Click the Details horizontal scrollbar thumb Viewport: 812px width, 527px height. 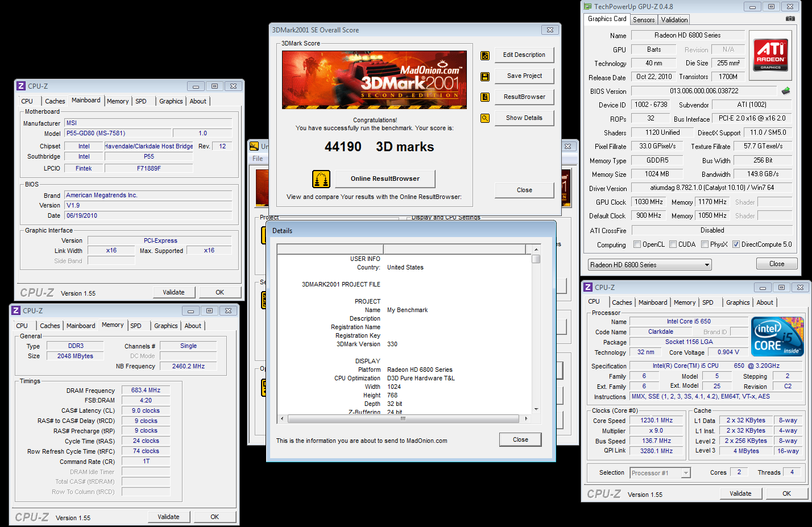tap(403, 419)
